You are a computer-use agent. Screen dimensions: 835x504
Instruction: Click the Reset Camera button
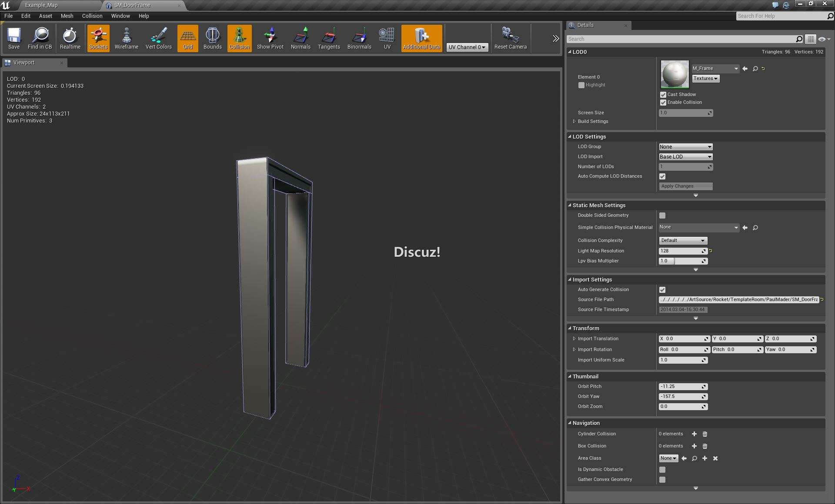(510, 37)
